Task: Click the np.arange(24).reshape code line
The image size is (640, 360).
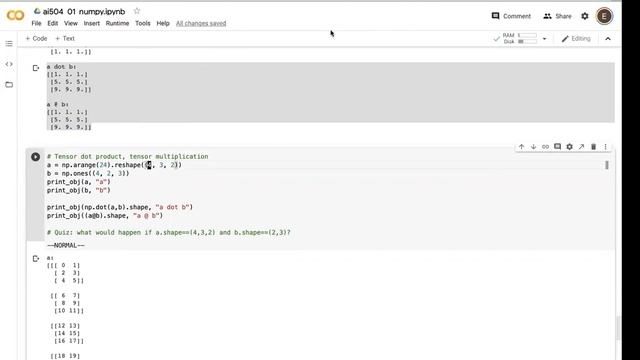Action: coord(114,165)
